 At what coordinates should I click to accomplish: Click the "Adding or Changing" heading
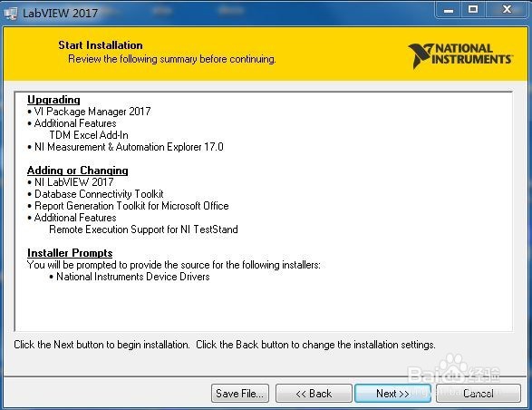tap(78, 171)
